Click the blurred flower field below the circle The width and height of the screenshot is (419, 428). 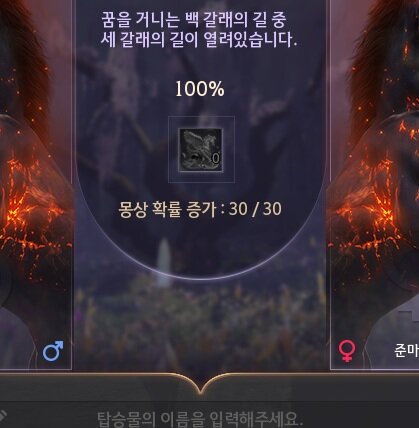200,320
